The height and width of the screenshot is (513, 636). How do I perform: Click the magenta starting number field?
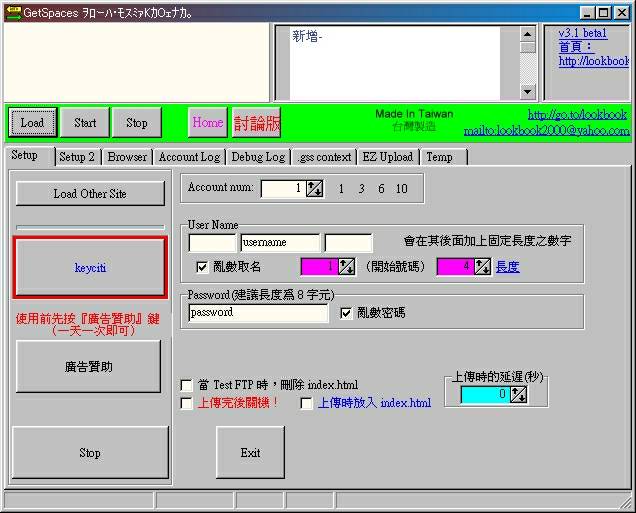click(x=320, y=266)
